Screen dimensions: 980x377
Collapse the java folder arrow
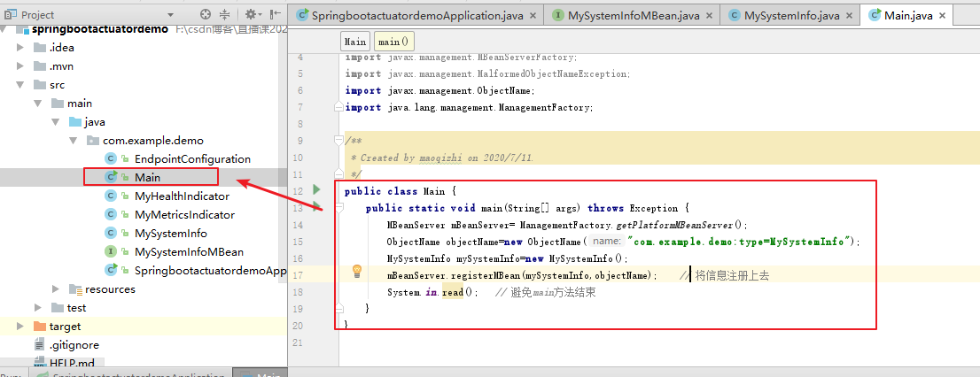(56, 122)
